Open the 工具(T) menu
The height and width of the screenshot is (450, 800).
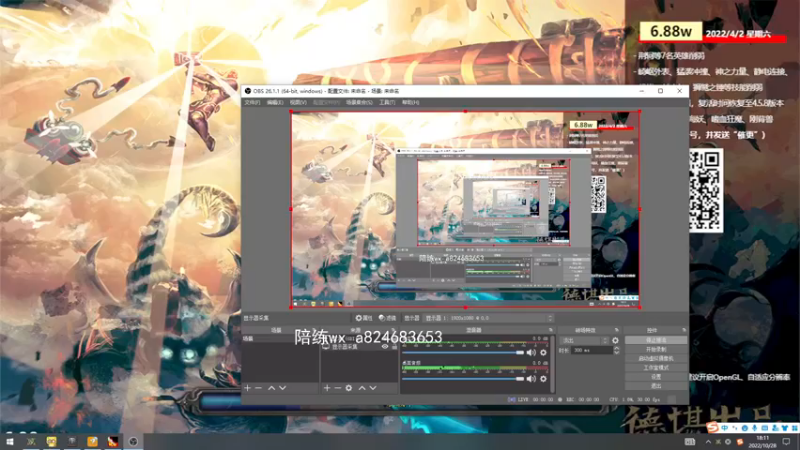coord(387,103)
